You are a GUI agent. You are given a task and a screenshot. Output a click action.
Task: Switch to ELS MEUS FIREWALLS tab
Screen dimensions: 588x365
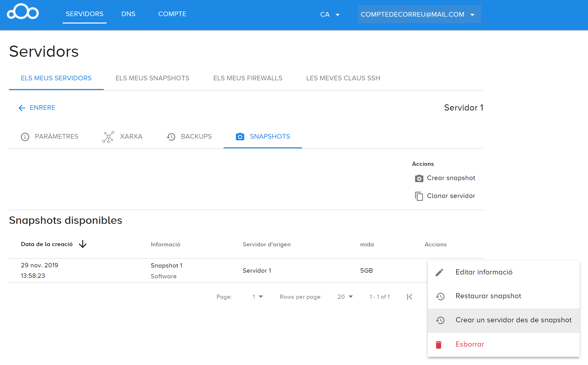[x=248, y=78]
